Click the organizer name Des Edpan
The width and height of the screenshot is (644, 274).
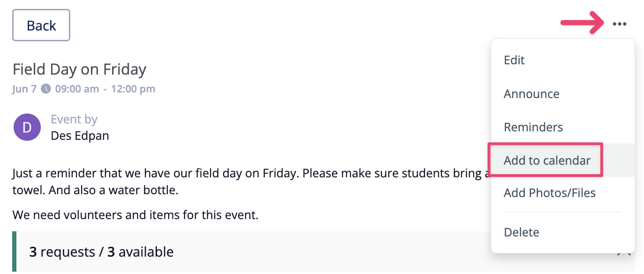[80, 136]
